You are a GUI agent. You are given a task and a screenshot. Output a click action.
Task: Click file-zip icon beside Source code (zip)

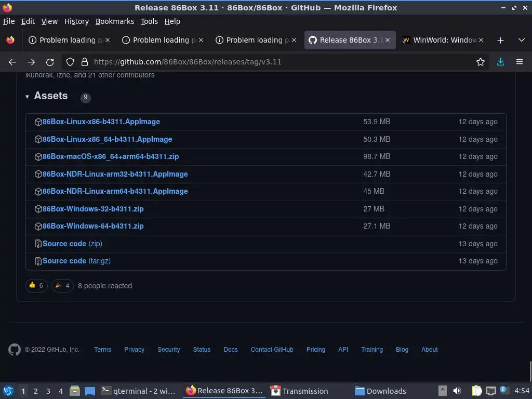[38, 244]
